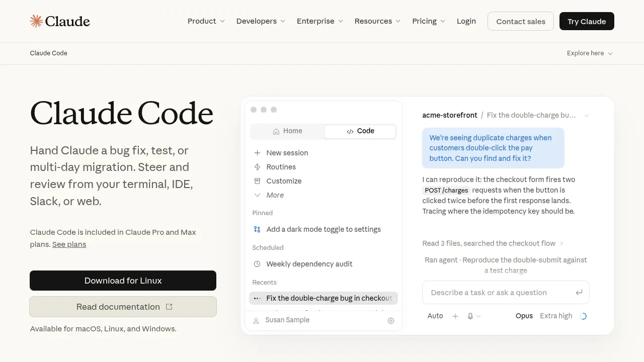Image resolution: width=644 pixels, height=362 pixels.
Task: Click the settings gear beside Susan Sample
Action: click(391, 321)
